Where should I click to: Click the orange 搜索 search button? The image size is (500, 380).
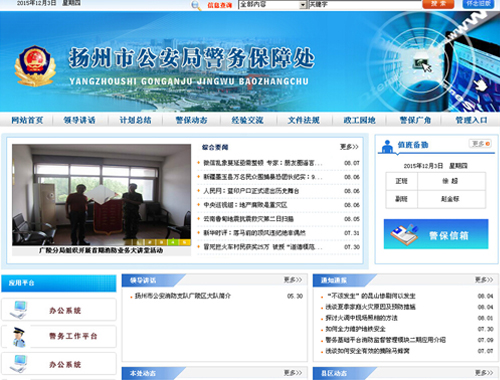pyautogui.click(x=438, y=4)
